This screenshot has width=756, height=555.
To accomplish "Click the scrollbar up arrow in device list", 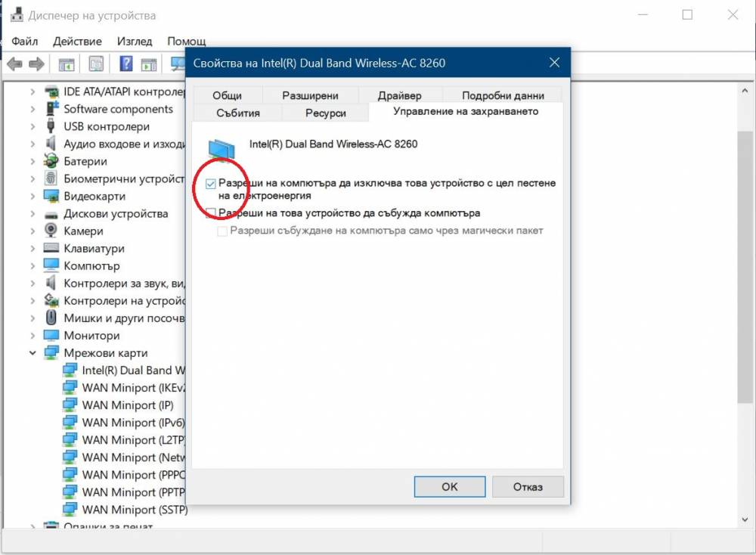I will point(745,91).
